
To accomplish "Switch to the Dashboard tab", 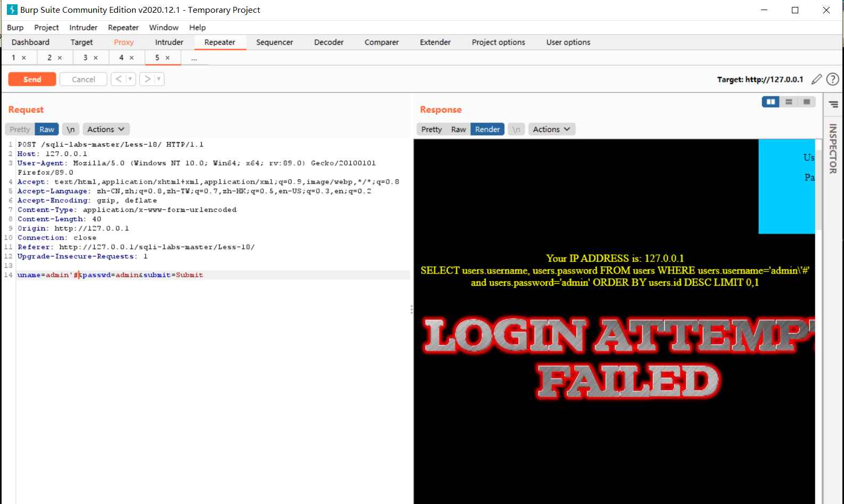I will 30,43.
